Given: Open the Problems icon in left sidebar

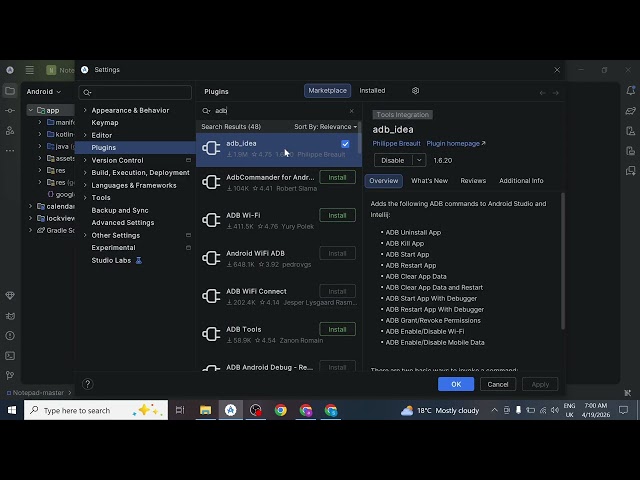Looking at the screenshot, I should click(10, 336).
